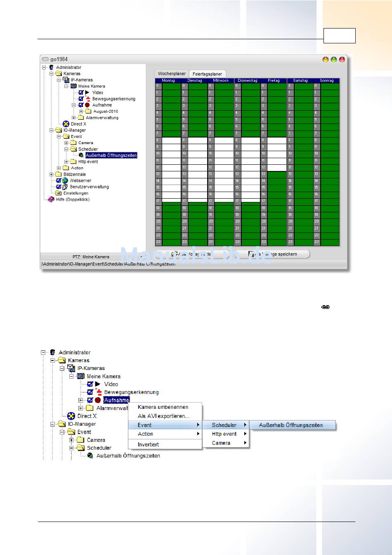This screenshot has width=392, height=555.
Task: Click the Vorlage laden button
Action: pyautogui.click(x=191, y=254)
